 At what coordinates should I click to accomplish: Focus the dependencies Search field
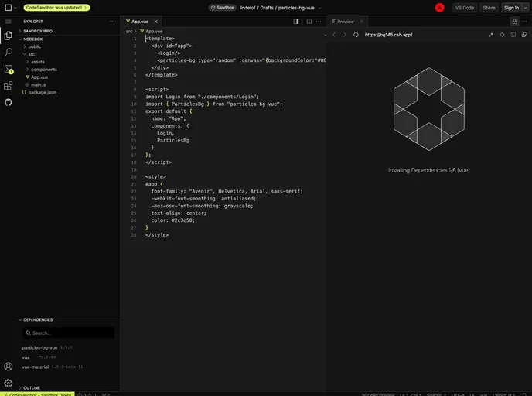[69, 333]
